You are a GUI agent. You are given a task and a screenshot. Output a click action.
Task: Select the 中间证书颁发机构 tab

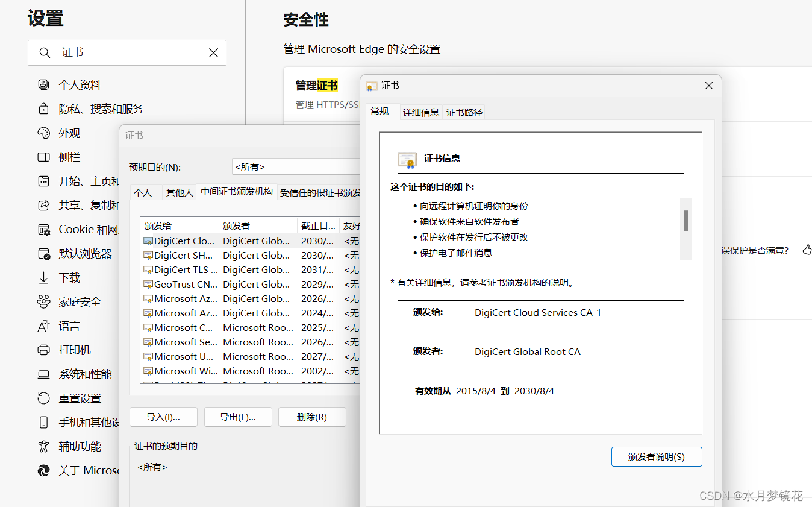[x=237, y=192]
